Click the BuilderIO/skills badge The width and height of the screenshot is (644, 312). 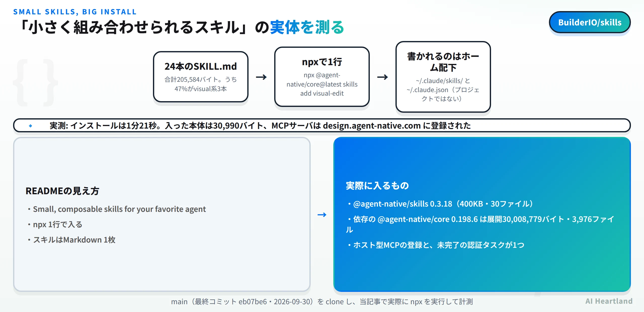(x=590, y=22)
